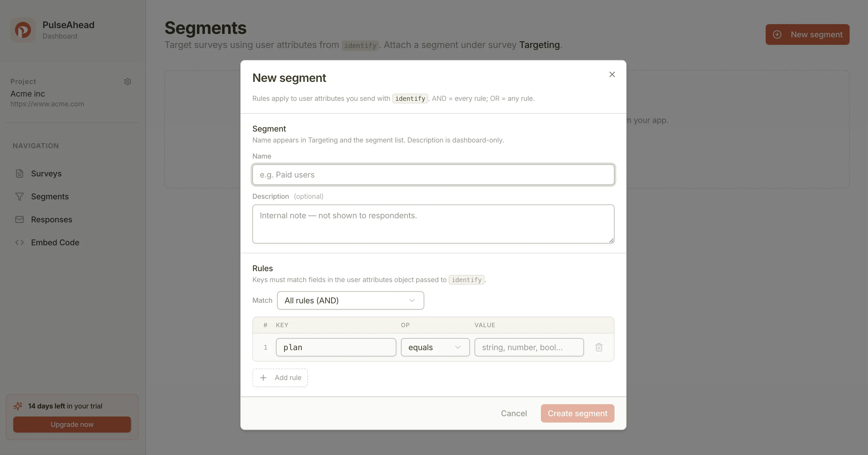This screenshot has width=868, height=455.
Task: Click the Create segment button
Action: click(x=577, y=413)
